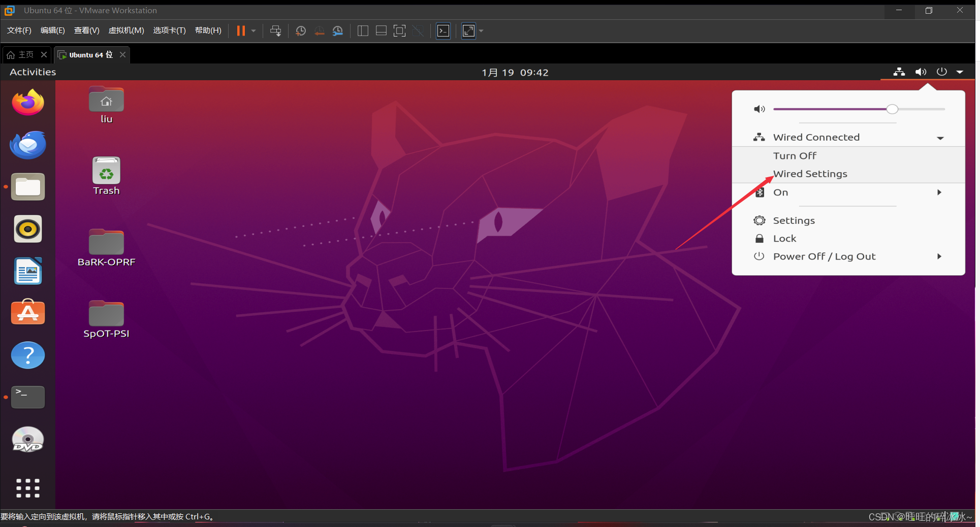Close the 主页 tab
980x527 pixels.
(x=44, y=55)
